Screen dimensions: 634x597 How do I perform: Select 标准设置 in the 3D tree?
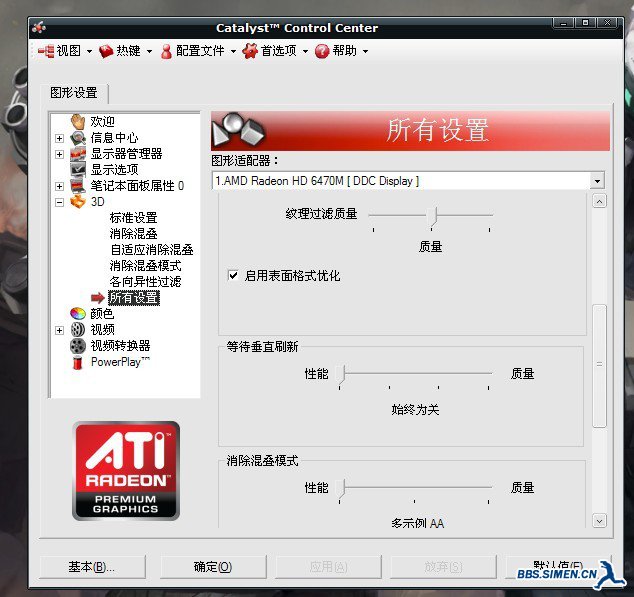133,218
